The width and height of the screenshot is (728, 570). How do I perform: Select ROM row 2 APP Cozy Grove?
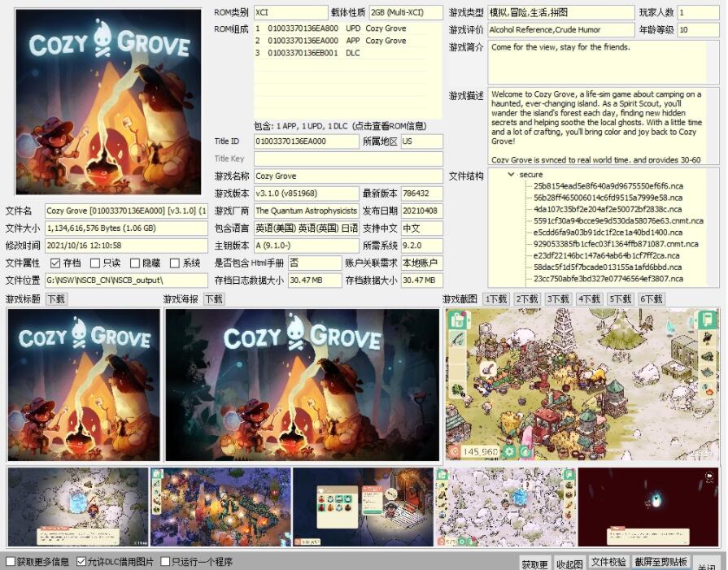click(340, 41)
